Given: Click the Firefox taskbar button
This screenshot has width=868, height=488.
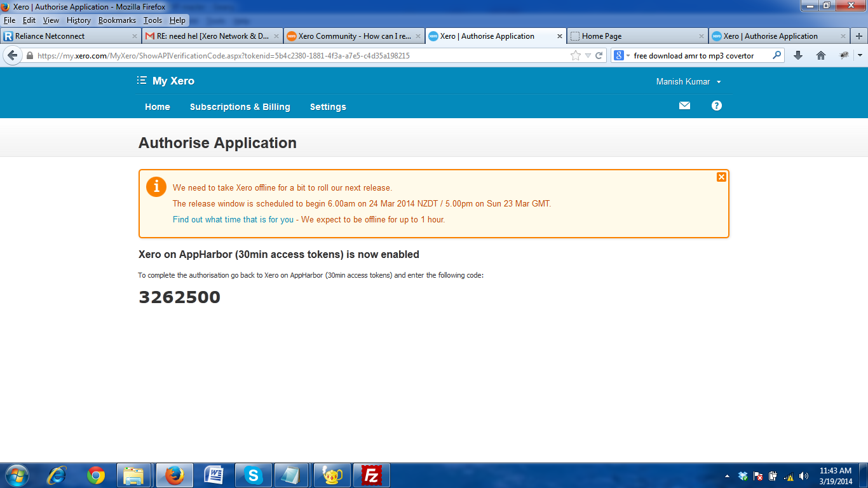Looking at the screenshot, I should click(x=174, y=475).
